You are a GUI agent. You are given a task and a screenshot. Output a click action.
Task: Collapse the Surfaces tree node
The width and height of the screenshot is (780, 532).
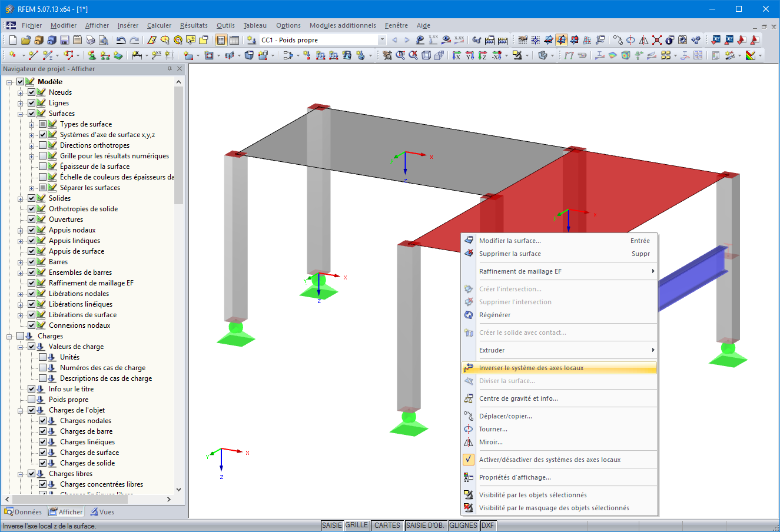point(21,114)
